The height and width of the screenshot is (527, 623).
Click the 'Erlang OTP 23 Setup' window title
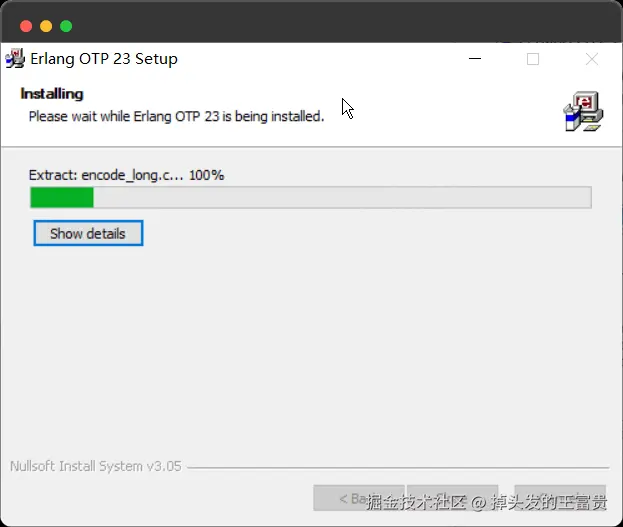point(104,59)
